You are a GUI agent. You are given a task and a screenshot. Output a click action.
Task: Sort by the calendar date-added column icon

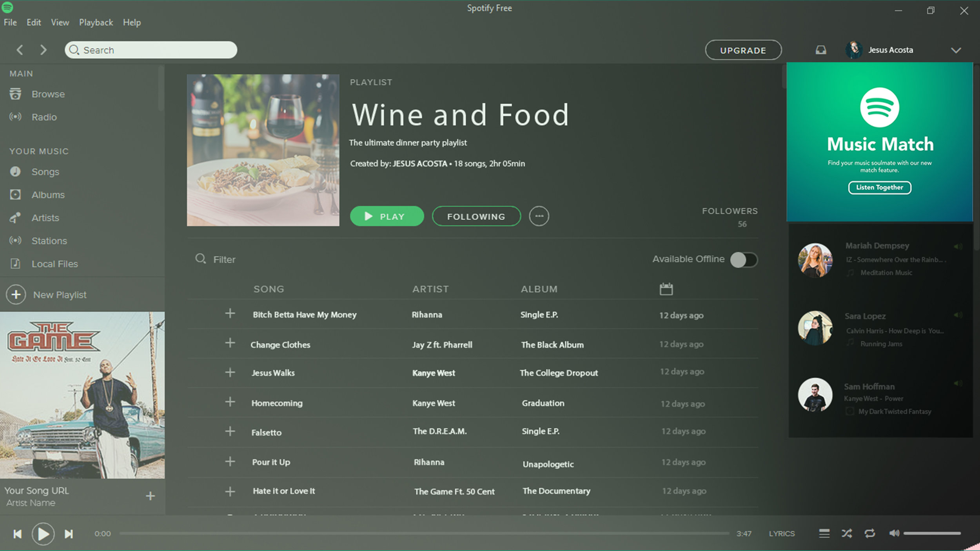tap(666, 289)
